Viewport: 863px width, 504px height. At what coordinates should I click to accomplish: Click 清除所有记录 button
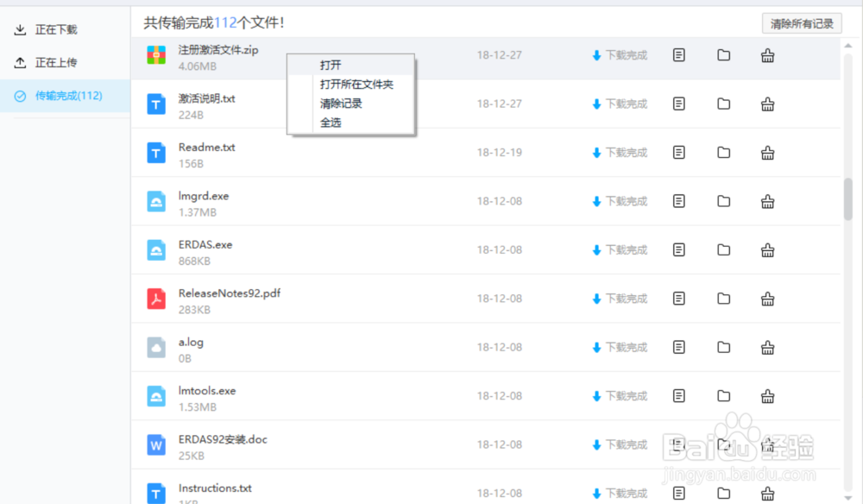tap(802, 23)
